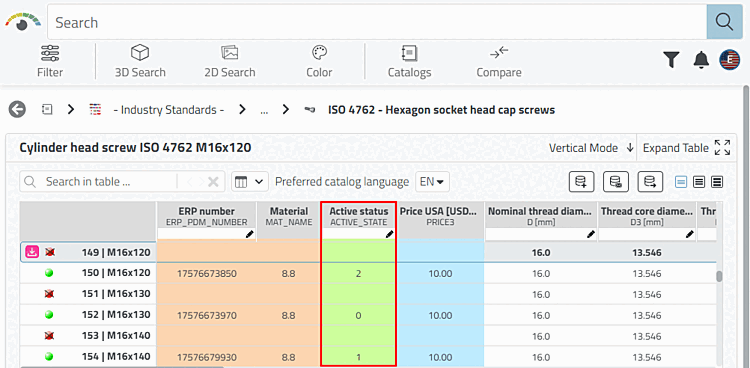Open the column chooser dropdown
750x368 pixels.
(x=250, y=182)
